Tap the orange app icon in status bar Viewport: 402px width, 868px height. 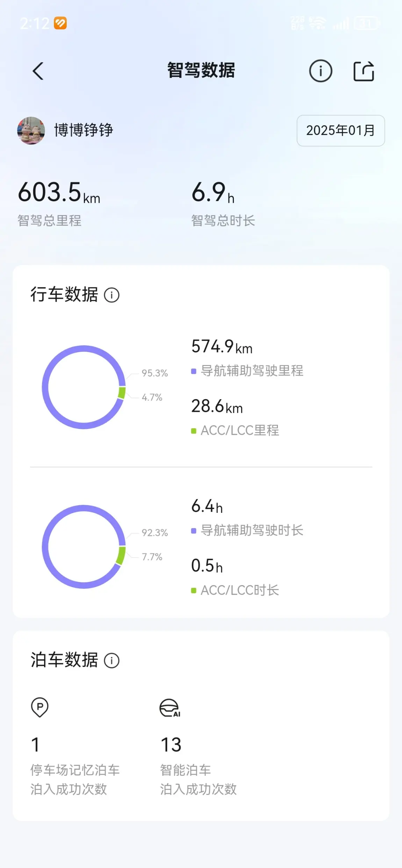[x=60, y=23]
